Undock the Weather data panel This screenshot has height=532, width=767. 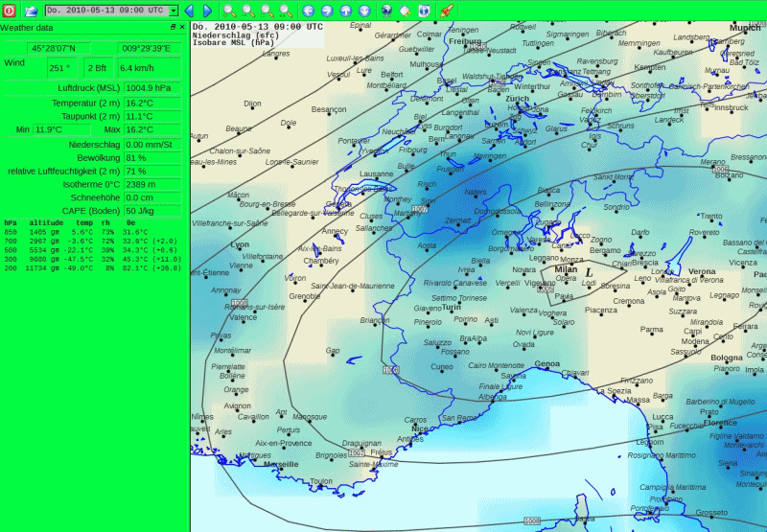(x=174, y=28)
